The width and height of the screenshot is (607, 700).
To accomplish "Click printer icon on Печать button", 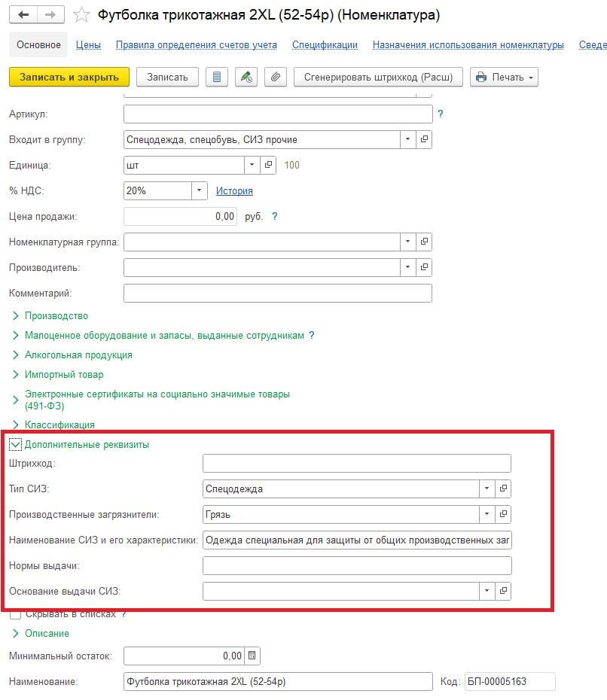I will click(481, 78).
